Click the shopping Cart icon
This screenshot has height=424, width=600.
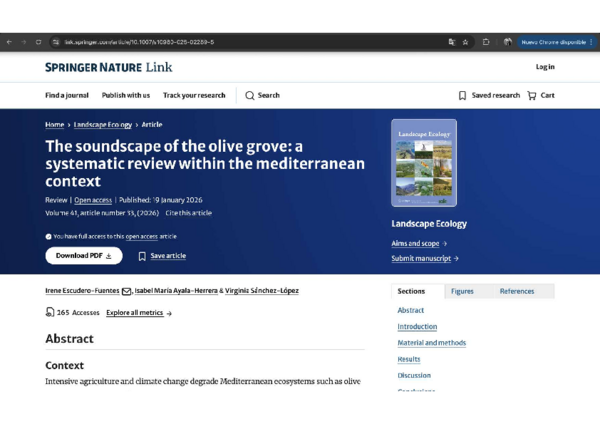[x=532, y=95]
